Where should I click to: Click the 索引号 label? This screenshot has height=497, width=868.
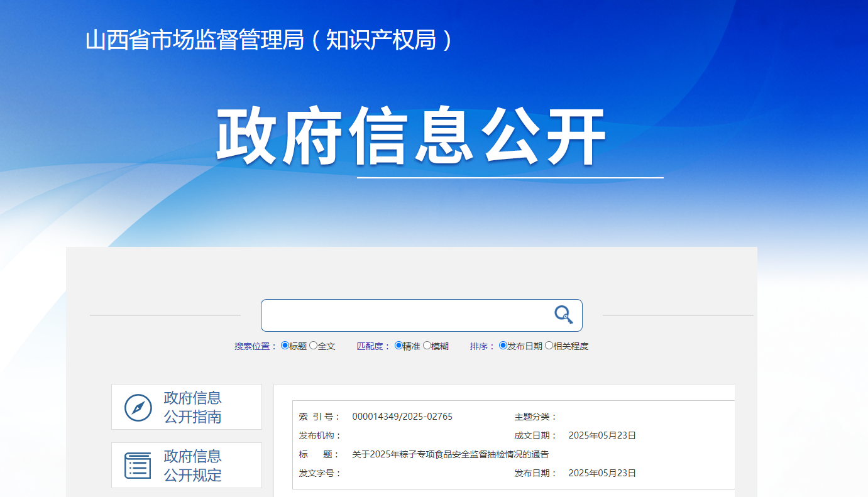point(320,417)
